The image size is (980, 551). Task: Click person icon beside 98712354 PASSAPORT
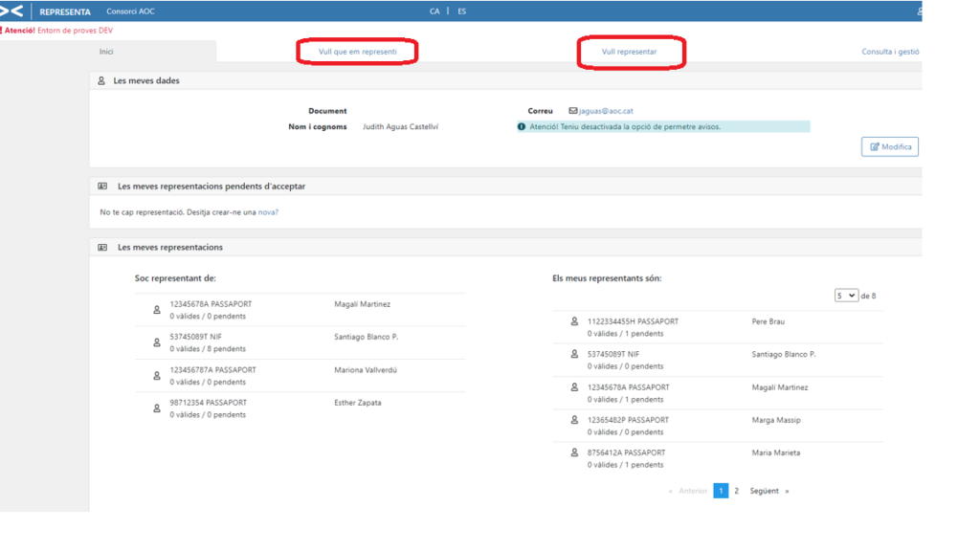point(157,408)
